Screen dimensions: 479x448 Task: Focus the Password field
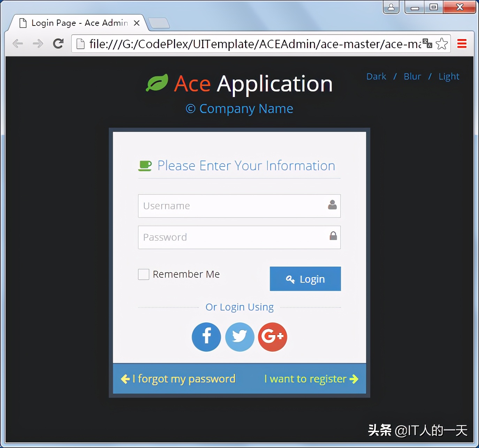tap(239, 237)
